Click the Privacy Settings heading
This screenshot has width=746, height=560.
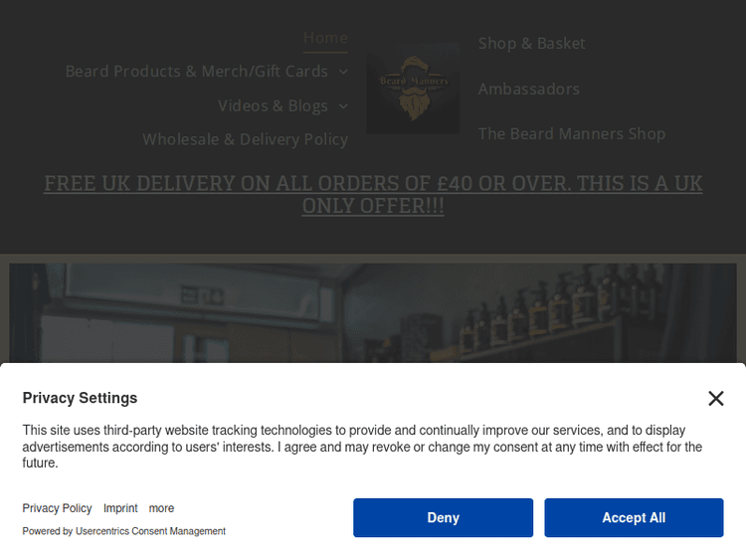(80, 398)
